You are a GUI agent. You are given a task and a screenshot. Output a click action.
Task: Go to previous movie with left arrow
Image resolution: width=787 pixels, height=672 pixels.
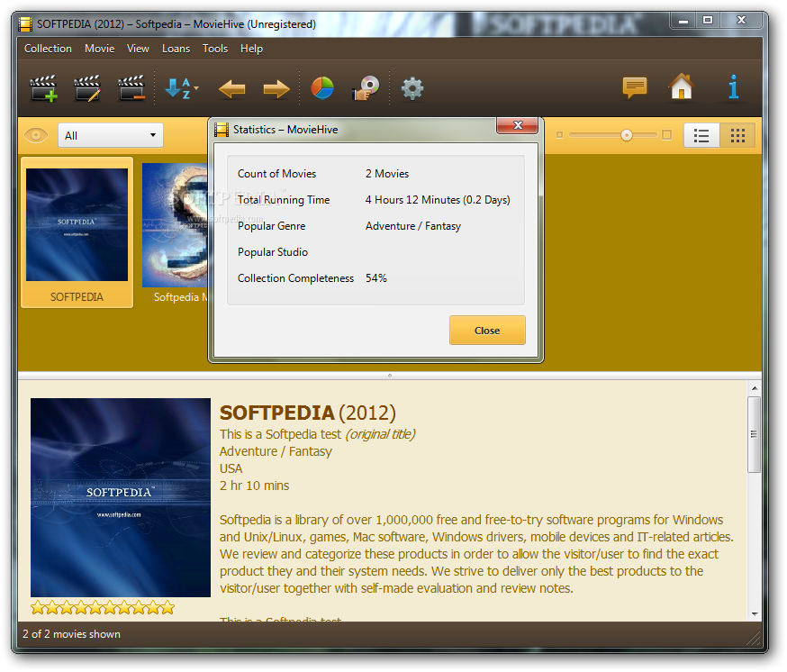click(x=232, y=89)
